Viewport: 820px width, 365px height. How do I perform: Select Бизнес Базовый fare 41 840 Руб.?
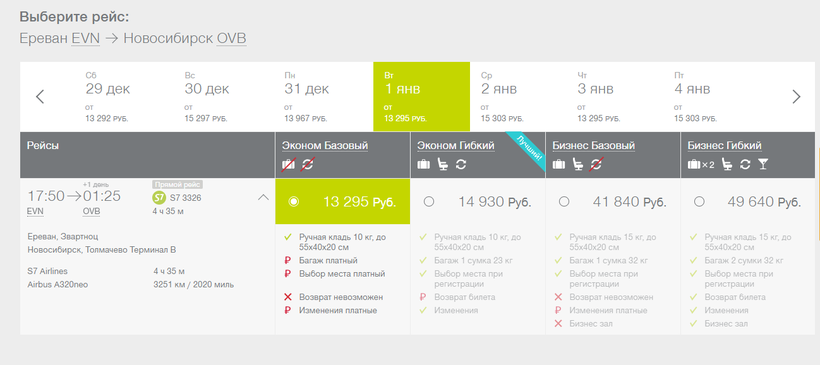click(x=613, y=201)
